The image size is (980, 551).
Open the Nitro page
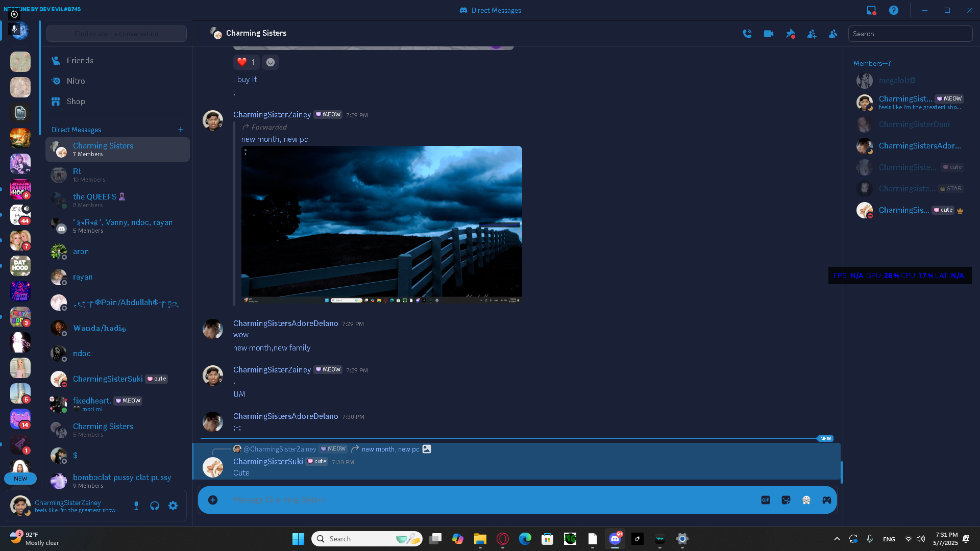76,81
